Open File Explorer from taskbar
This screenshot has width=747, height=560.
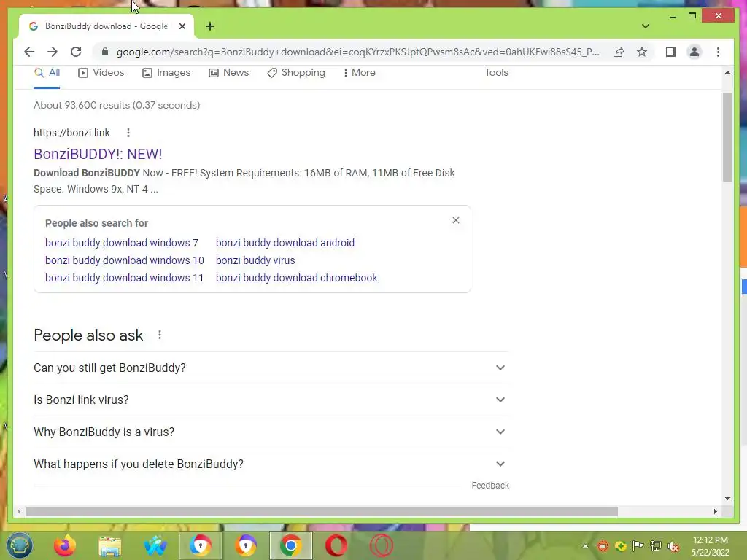pyautogui.click(x=109, y=545)
